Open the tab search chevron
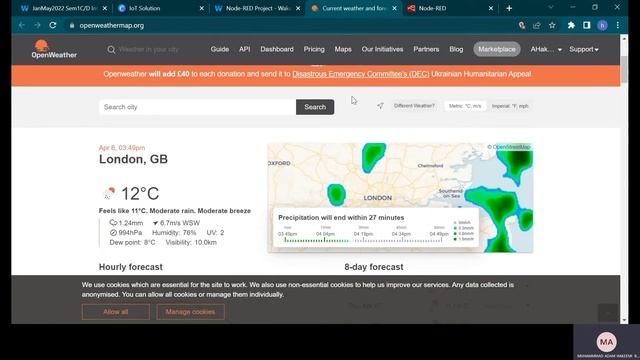 [x=551, y=7]
